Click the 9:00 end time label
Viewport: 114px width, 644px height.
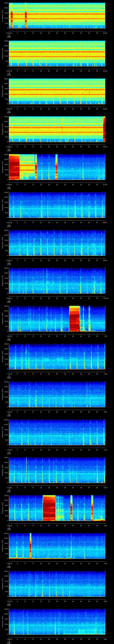(x=105, y=639)
